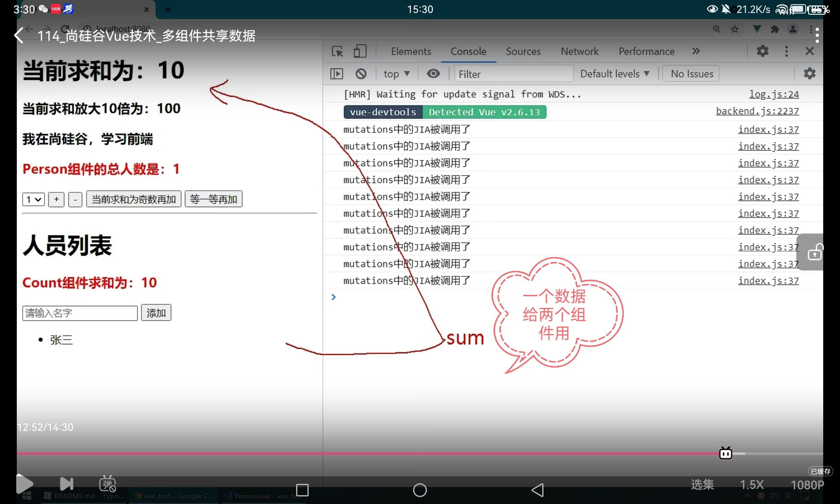
Task: Skip to the next video episode
Action: click(x=66, y=484)
